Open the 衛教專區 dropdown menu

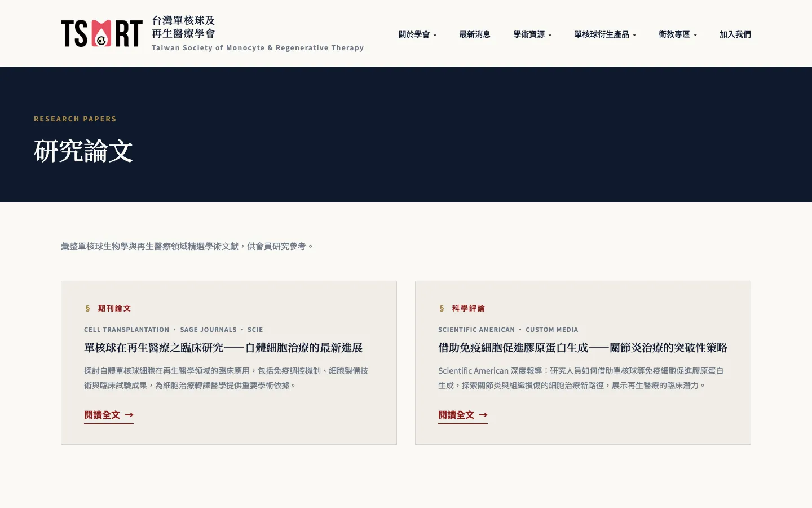(x=678, y=34)
